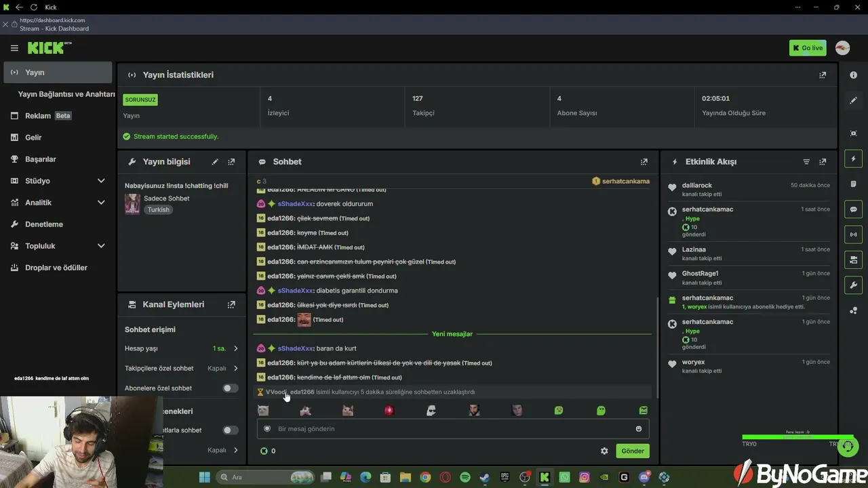The image size is (868, 488).
Task: Toggle the wrench widget icon in right sidebar
Action: 854,285
